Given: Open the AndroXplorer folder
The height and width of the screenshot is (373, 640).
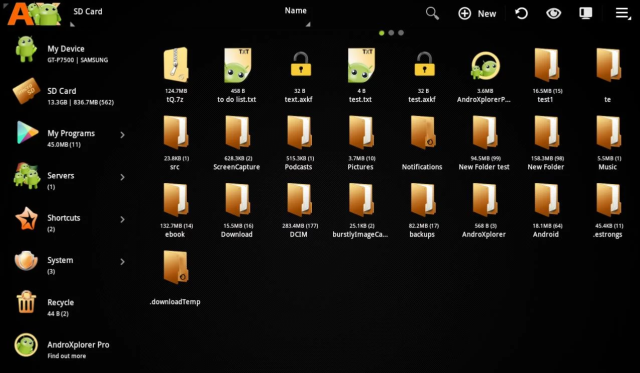Looking at the screenshot, I should (x=484, y=210).
